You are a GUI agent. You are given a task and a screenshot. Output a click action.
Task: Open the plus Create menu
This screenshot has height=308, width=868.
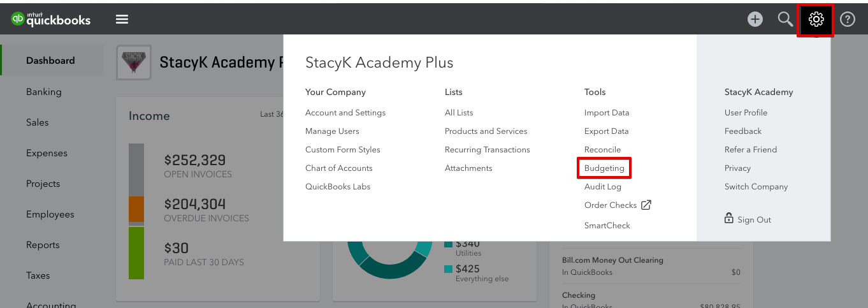tap(755, 19)
